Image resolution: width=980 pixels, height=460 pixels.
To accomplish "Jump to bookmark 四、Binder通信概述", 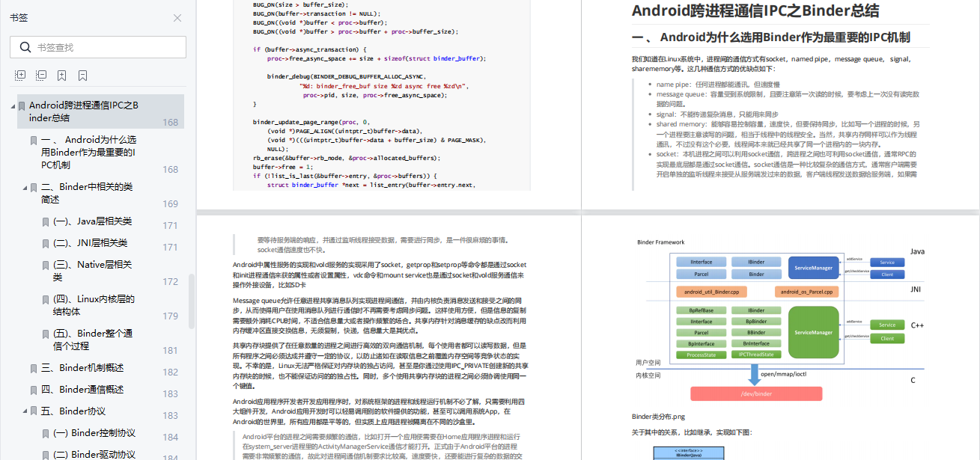I will (x=82, y=390).
